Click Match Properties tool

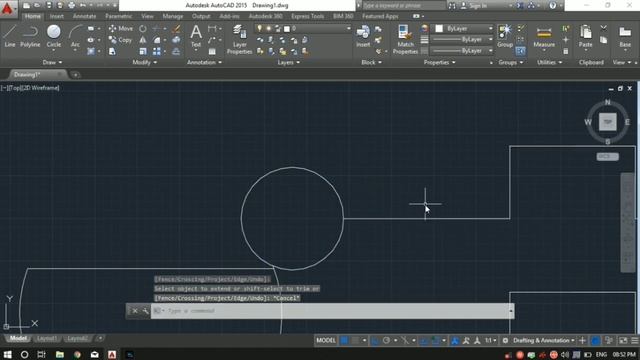(x=405, y=39)
